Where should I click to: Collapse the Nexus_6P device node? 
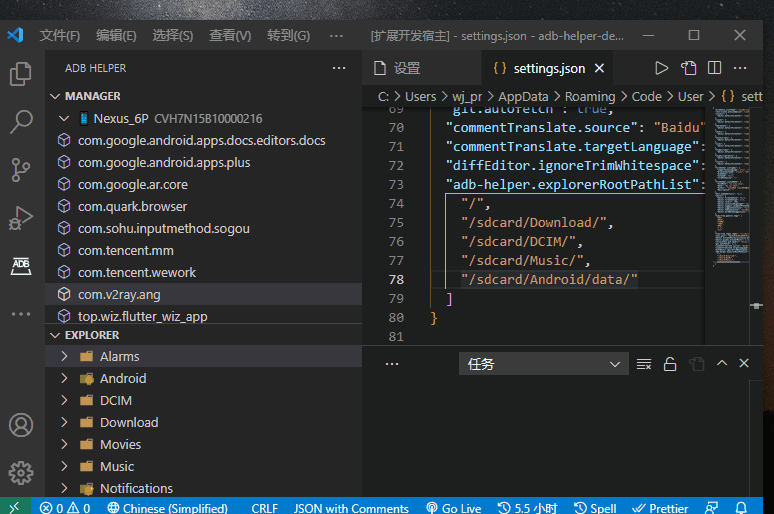(64, 119)
